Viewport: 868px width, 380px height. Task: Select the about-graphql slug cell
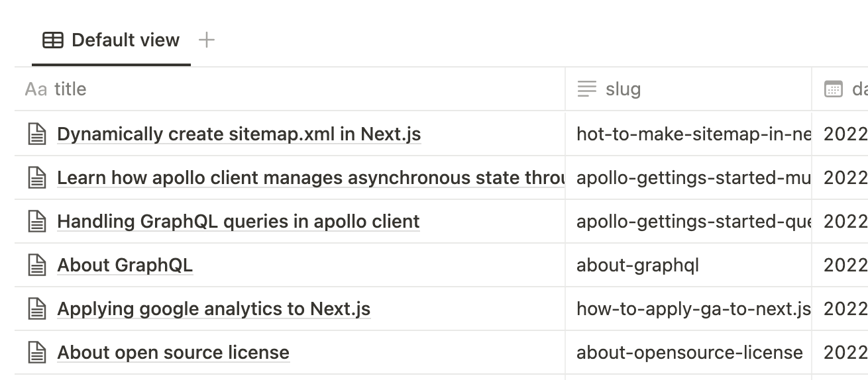click(x=688, y=265)
